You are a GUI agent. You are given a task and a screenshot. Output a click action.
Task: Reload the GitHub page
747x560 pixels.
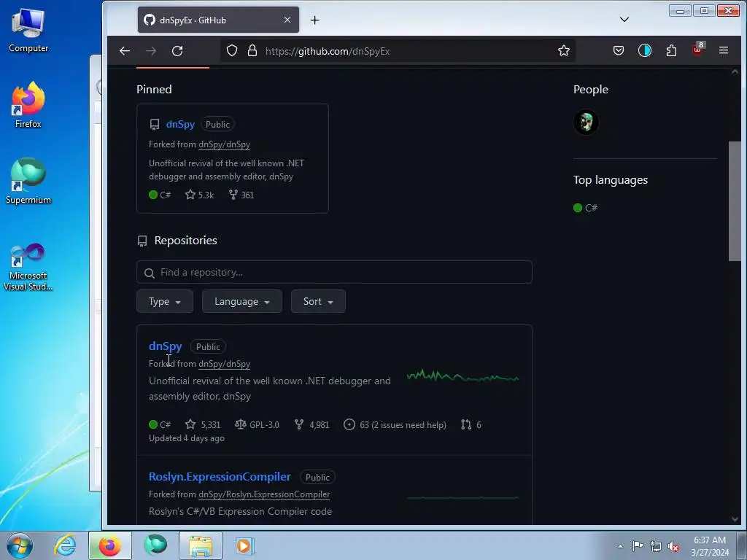pos(177,51)
